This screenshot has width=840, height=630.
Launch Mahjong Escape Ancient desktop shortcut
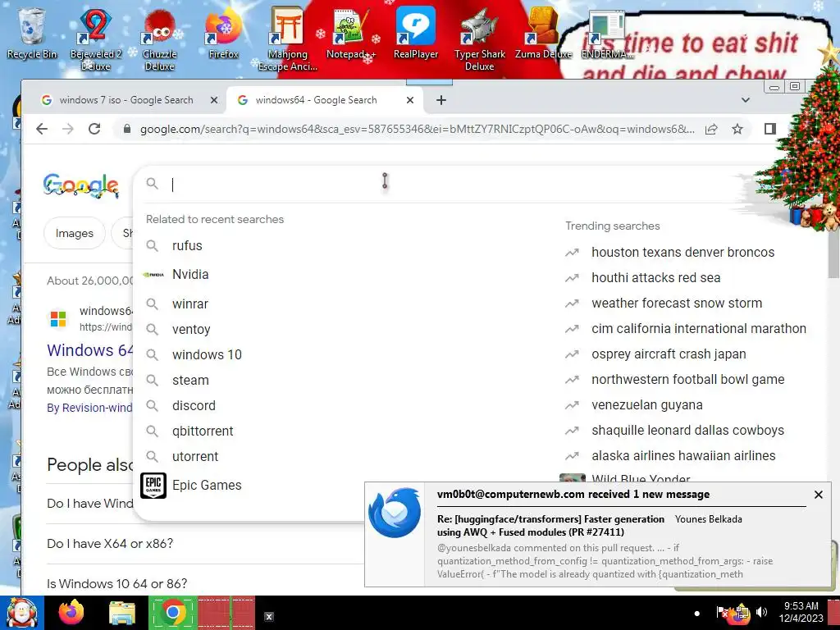tap(288, 39)
